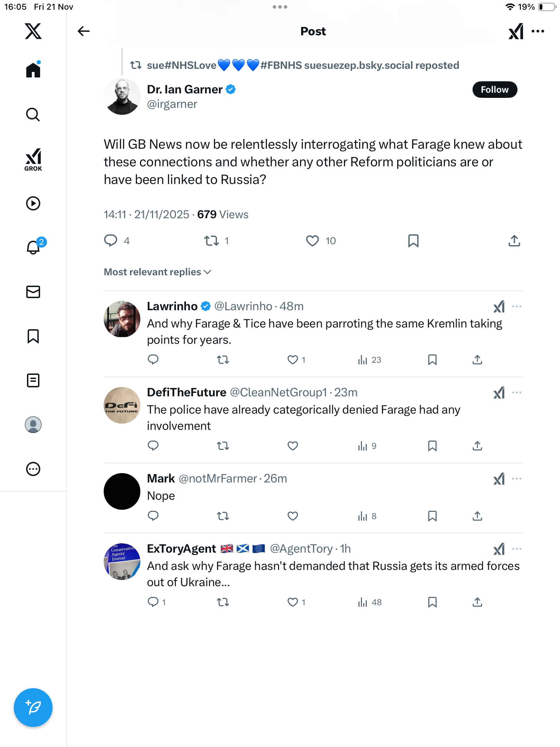Repost the main post by Ian Garner
The width and height of the screenshot is (560, 747).
(211, 241)
